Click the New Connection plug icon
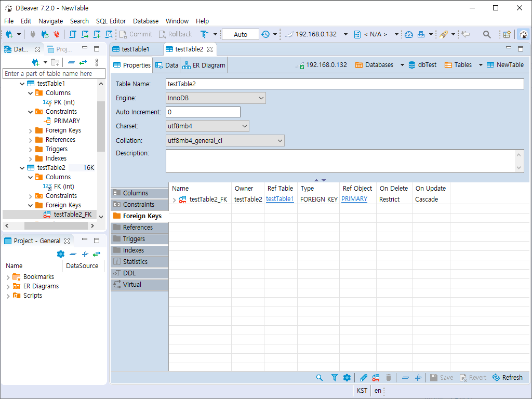The image size is (532, 399). tap(9, 34)
